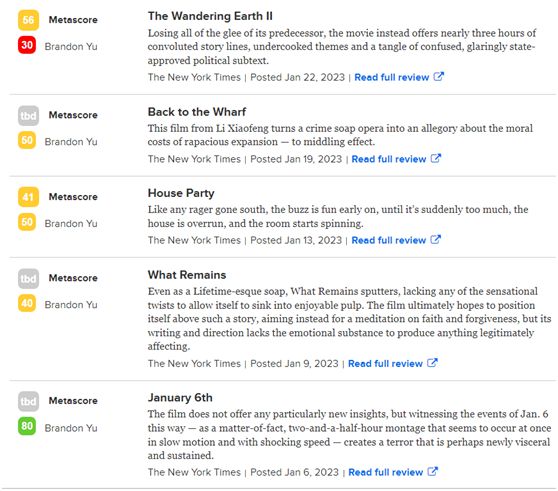The image size is (558, 491).
Task: Open the What Remains movie title
Action: 187,275
